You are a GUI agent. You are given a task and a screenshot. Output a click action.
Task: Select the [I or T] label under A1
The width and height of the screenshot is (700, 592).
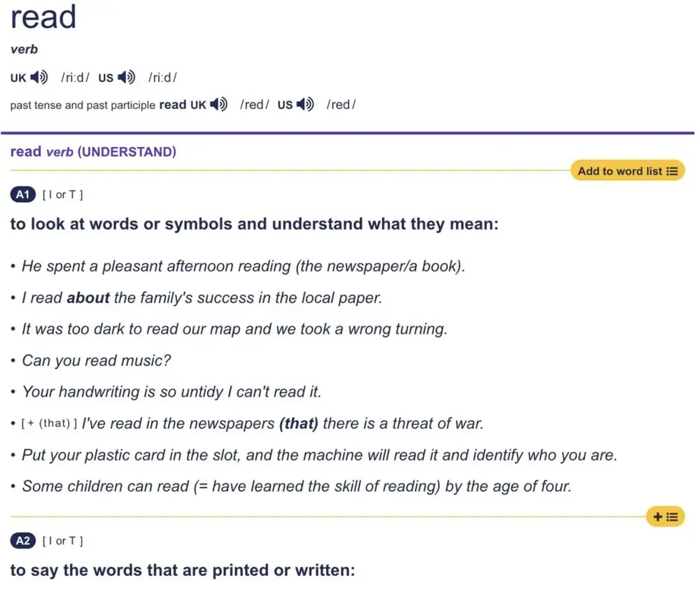(62, 195)
